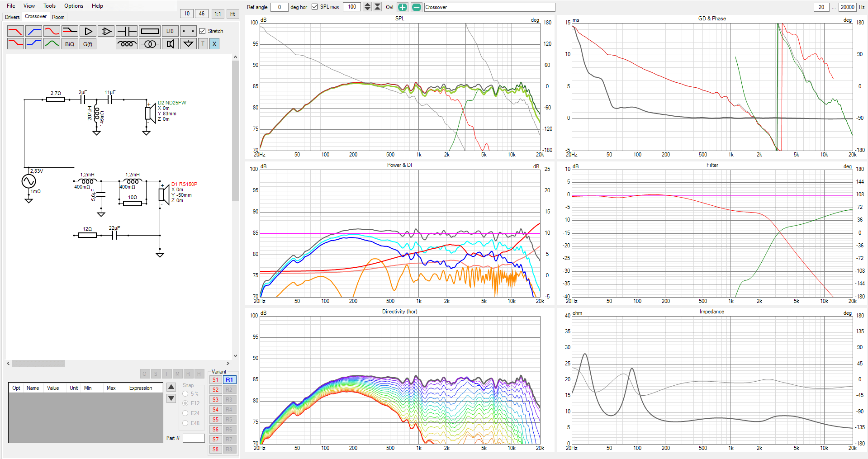
Task: Select the E48 snap option
Action: coord(185,423)
